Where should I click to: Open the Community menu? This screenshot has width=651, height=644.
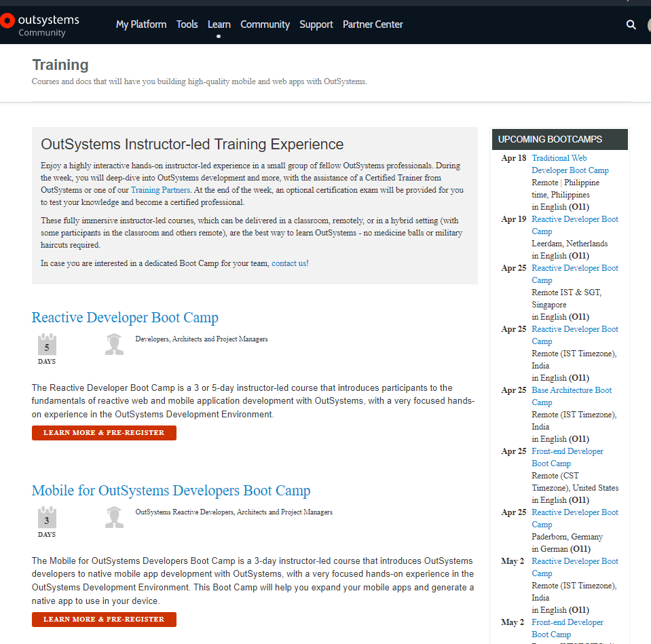(x=265, y=24)
